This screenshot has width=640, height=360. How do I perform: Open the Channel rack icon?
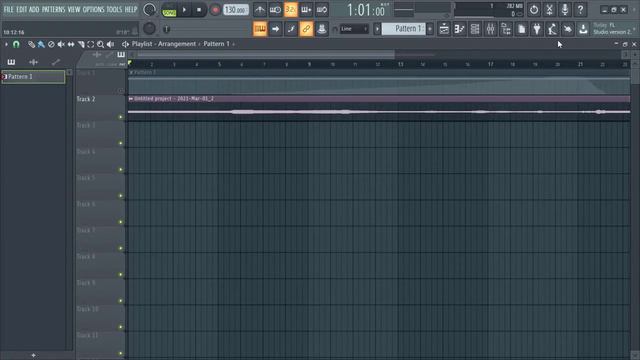[x=475, y=29]
